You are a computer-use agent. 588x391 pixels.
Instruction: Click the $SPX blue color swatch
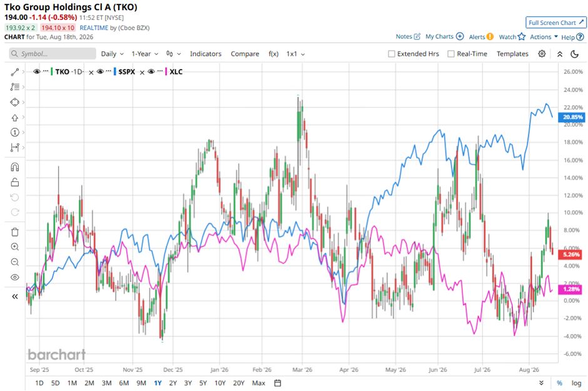[114, 71]
